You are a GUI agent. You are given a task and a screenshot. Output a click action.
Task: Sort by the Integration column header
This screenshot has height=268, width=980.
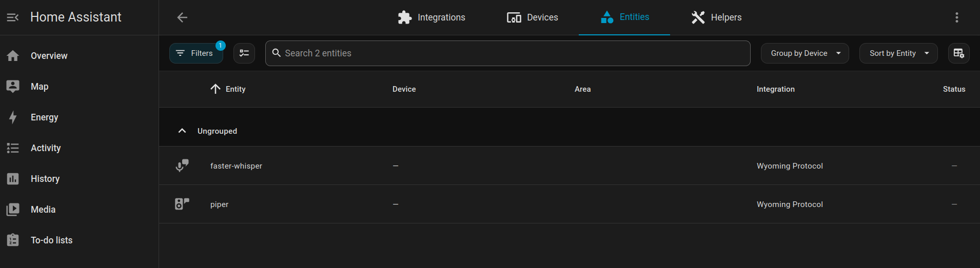coord(775,89)
